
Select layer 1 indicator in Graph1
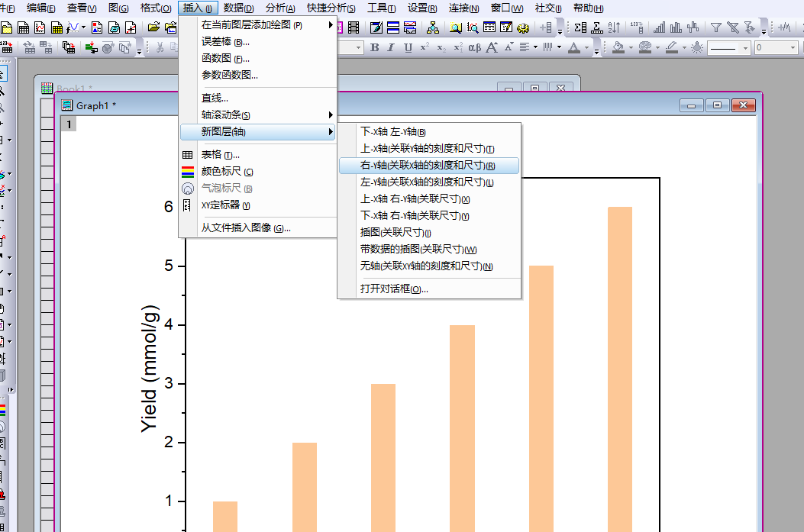69,124
